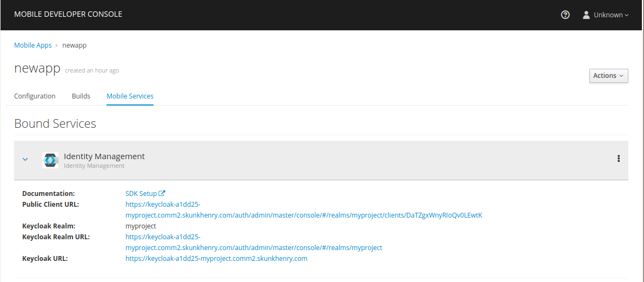This screenshot has height=282, width=644.
Task: Click the myproject Keycloak Realm value
Action: (141, 226)
